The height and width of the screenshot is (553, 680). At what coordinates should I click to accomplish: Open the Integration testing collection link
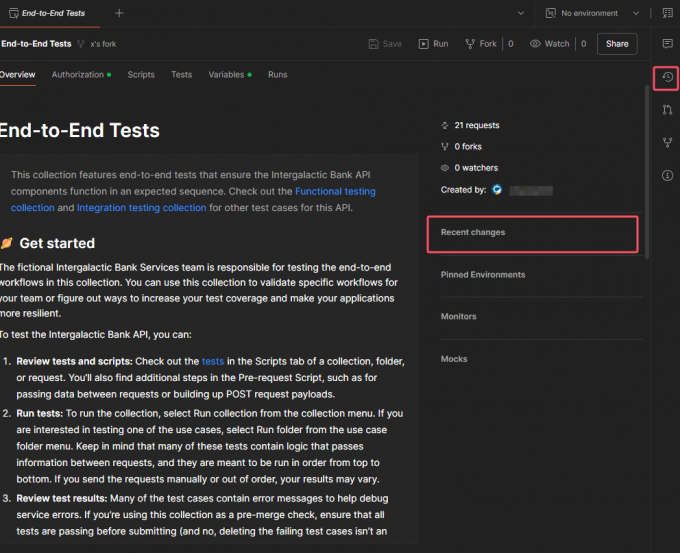coord(141,208)
